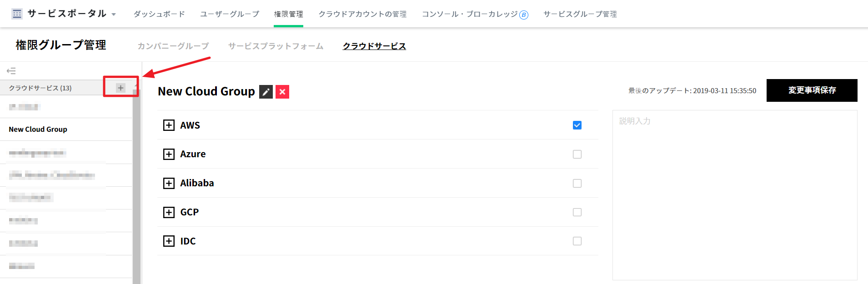
Task: Expand the Azure permission tree
Action: coord(169,154)
